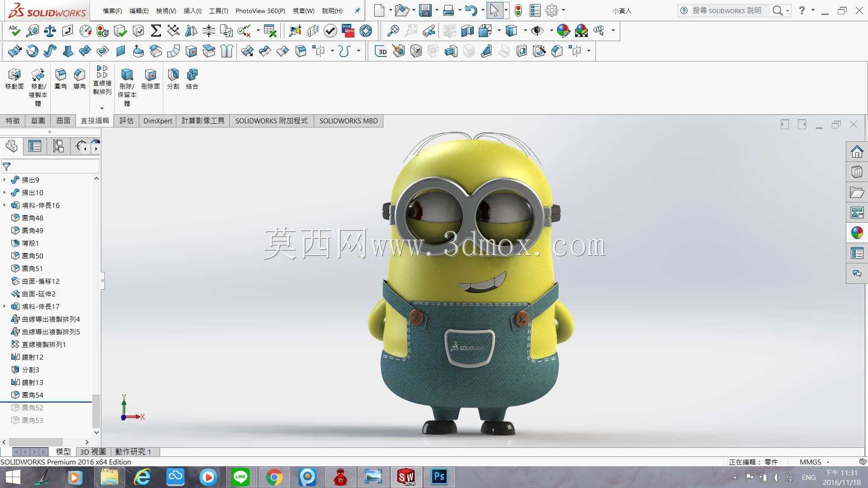Click the feature tree horizontal scrollbar thumb
The width and height of the screenshot is (868, 488).
pyautogui.click(x=36, y=442)
